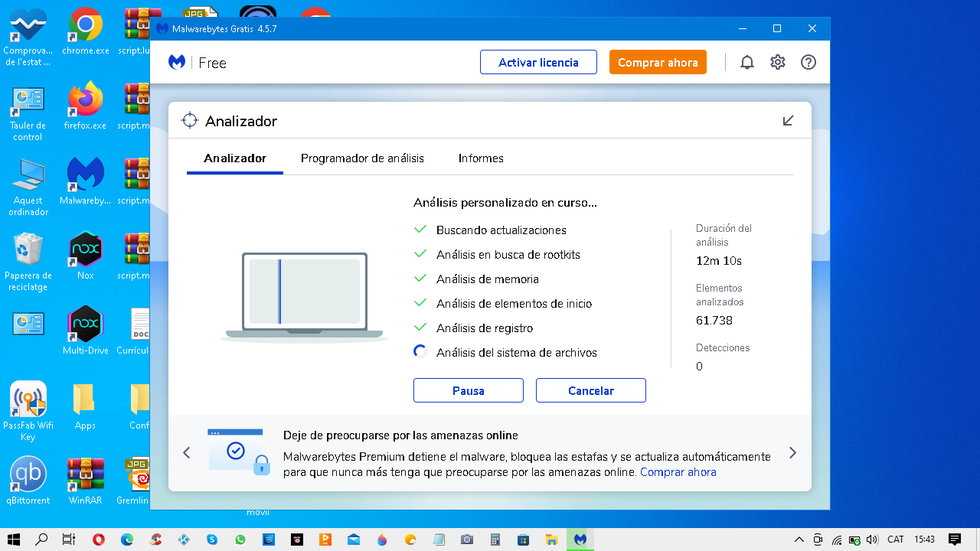Cancel the scan with Cancelar button
This screenshot has height=551, width=980.
click(x=591, y=390)
